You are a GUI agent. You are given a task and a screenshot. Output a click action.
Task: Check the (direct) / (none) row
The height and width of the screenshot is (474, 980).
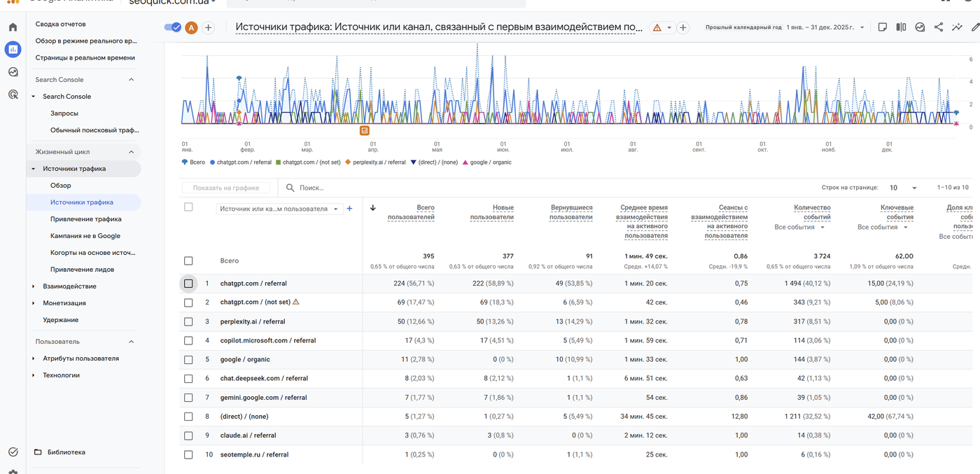[x=188, y=417]
